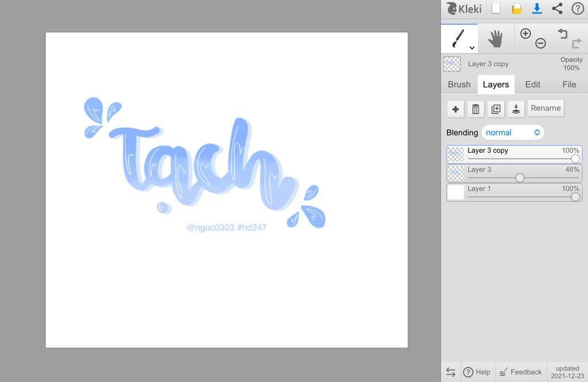Open the Edit tab

click(532, 84)
